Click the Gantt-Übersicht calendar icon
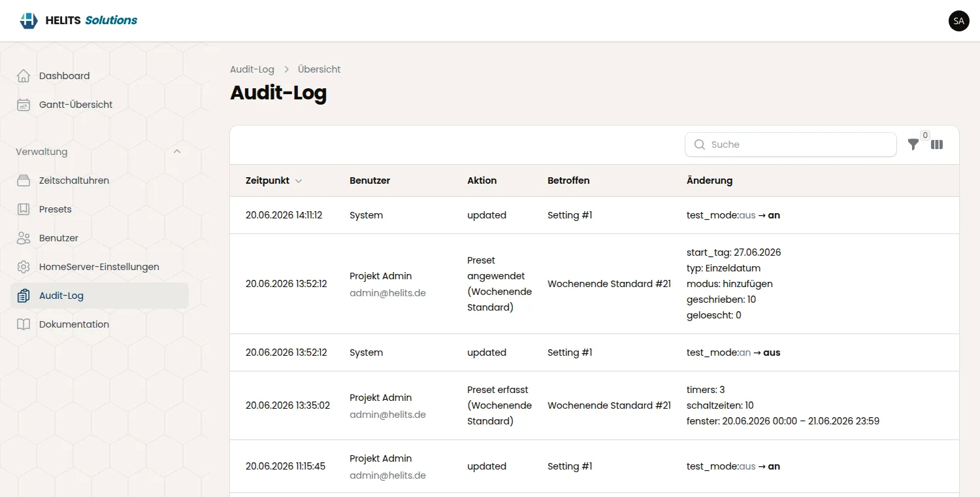 point(24,105)
